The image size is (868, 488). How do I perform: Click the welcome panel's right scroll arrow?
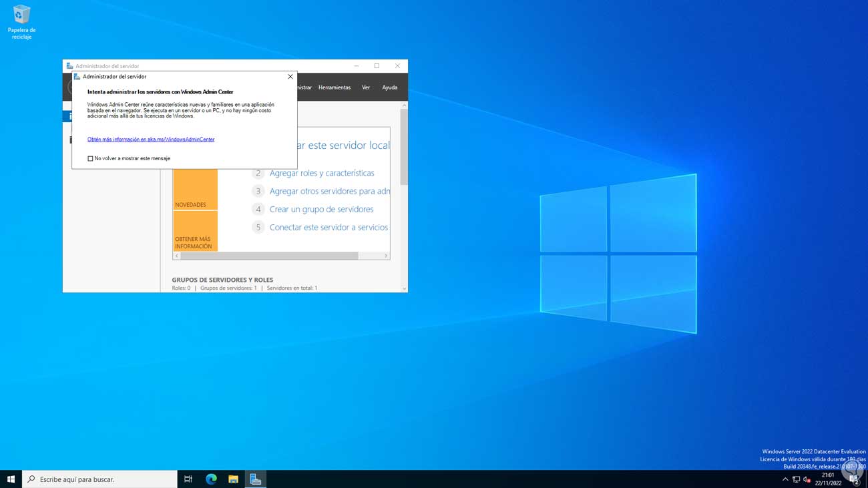pyautogui.click(x=386, y=256)
